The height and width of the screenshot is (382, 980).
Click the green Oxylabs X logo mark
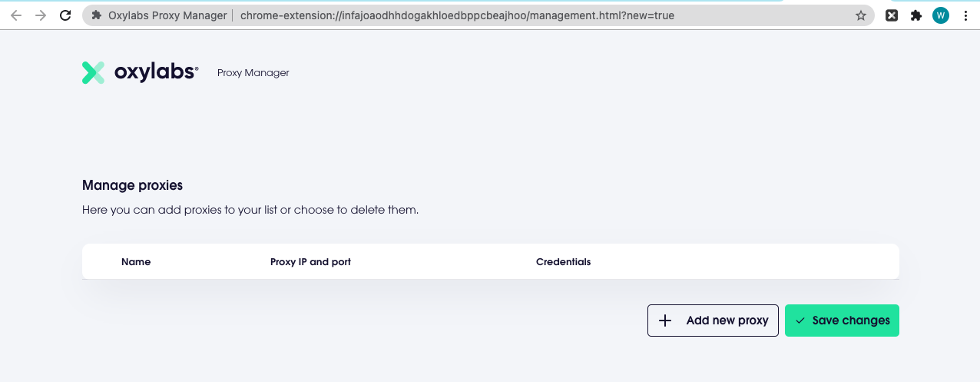pyautogui.click(x=93, y=73)
